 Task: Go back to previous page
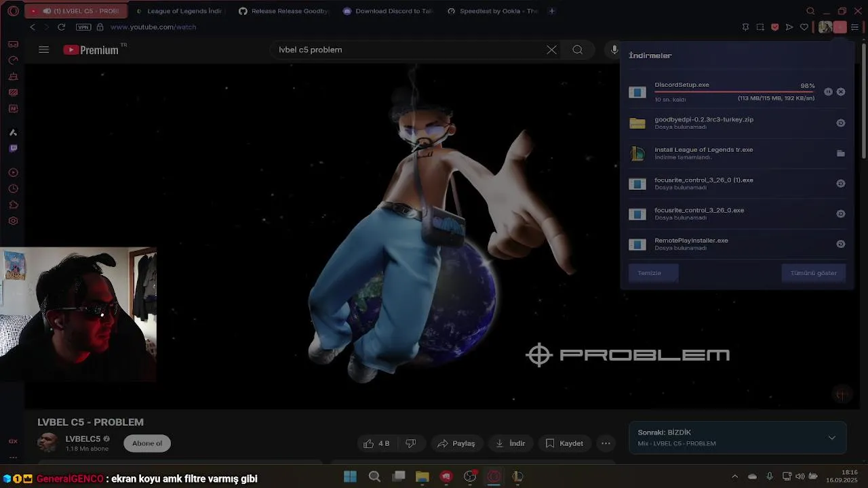[33, 27]
